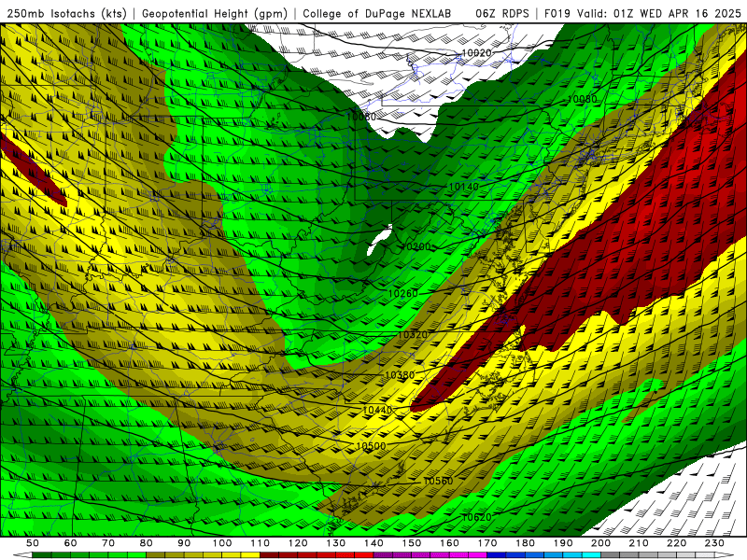Select the 10500 height contour label

pyautogui.click(x=371, y=446)
